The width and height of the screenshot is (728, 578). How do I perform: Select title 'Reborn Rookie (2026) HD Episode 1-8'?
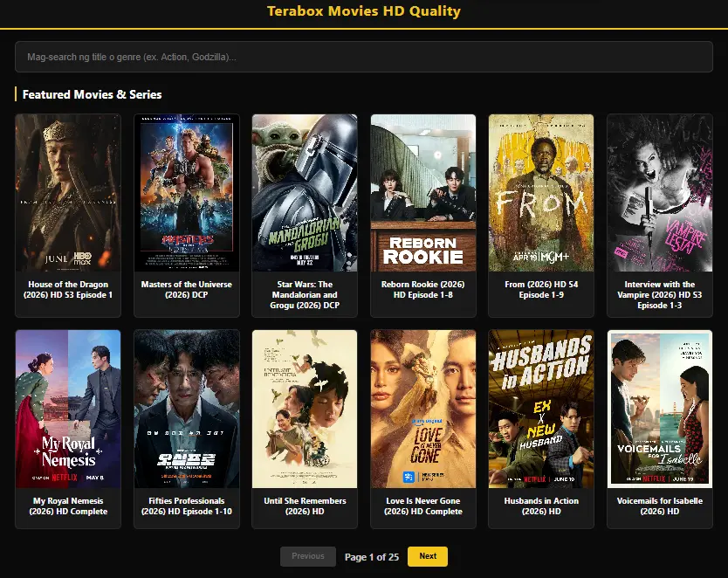point(423,290)
